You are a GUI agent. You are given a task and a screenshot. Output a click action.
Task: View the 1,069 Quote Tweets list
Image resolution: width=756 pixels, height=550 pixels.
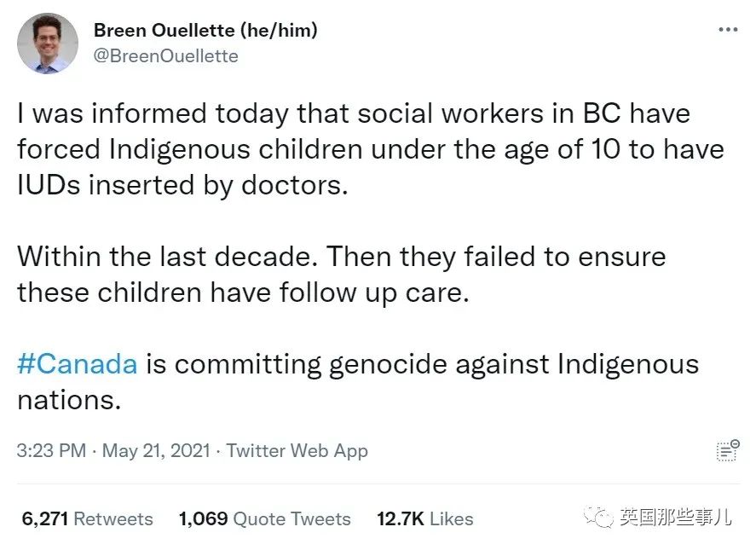(x=265, y=519)
